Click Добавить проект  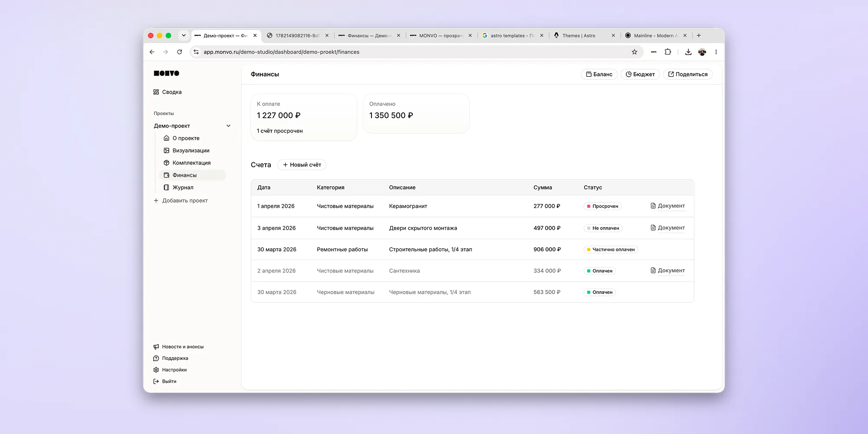(x=181, y=201)
